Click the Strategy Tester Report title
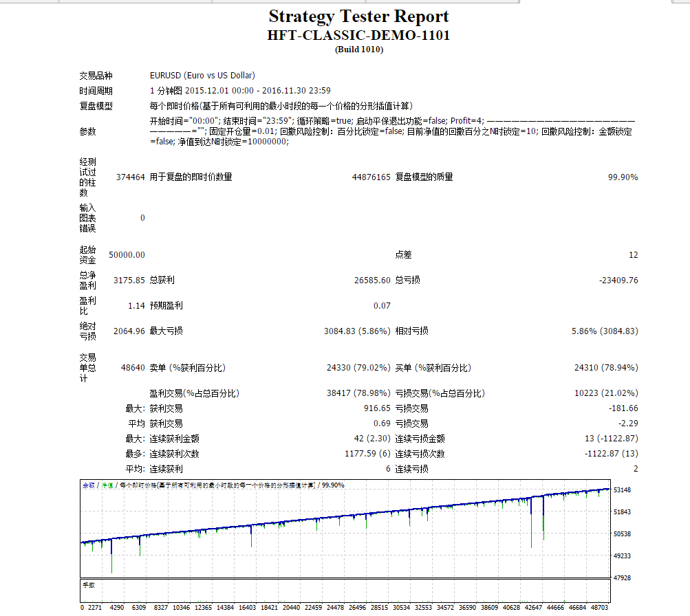Screen dimensions: 690x616 (358, 16)
